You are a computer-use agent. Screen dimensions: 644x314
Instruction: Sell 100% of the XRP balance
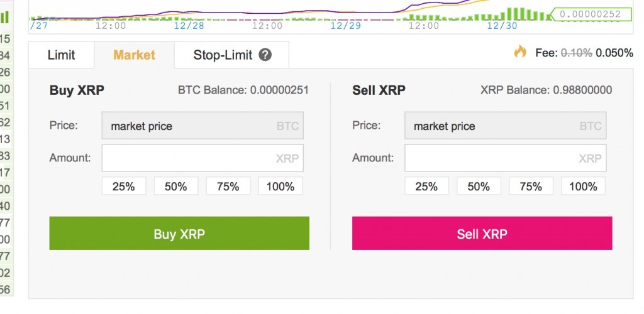pyautogui.click(x=583, y=186)
